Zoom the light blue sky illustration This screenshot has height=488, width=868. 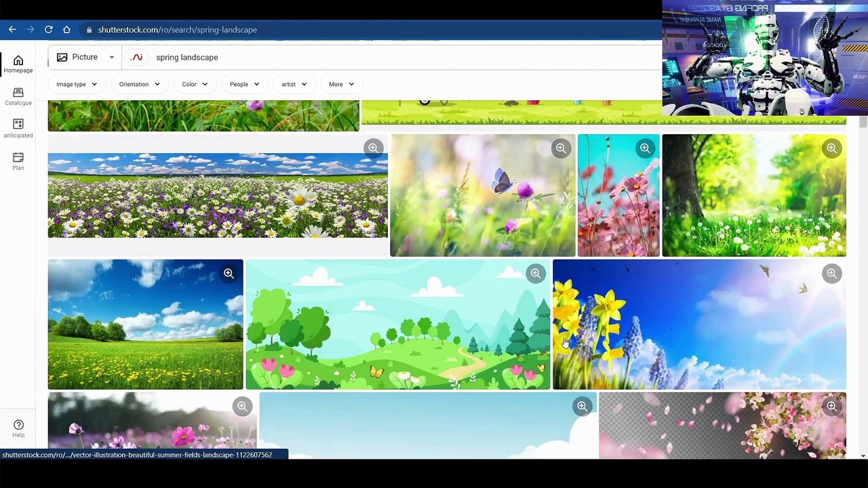click(x=582, y=407)
